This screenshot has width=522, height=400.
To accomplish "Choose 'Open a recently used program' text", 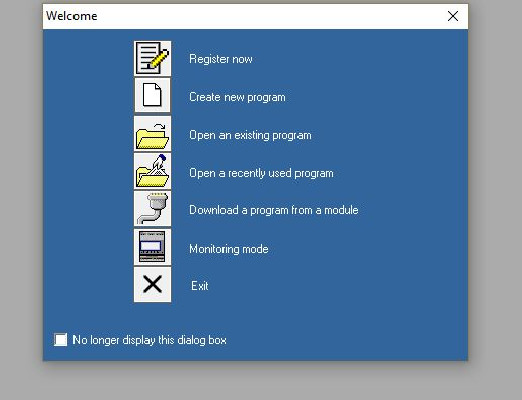I will [261, 173].
